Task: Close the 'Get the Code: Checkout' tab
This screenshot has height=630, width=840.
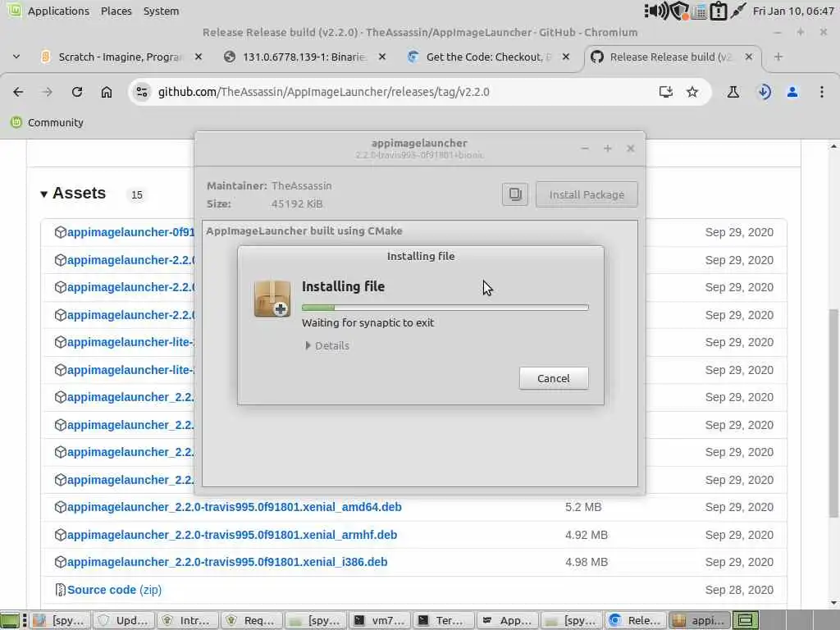Action: click(x=566, y=57)
